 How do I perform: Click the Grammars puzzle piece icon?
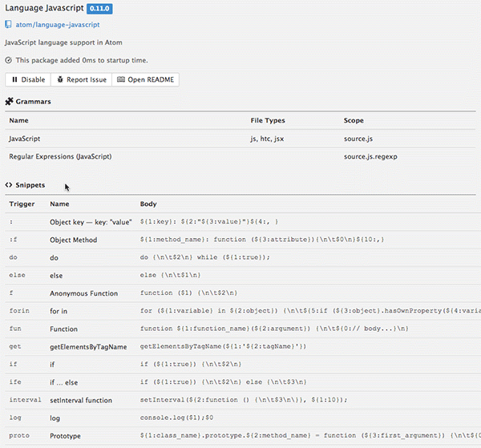9,101
